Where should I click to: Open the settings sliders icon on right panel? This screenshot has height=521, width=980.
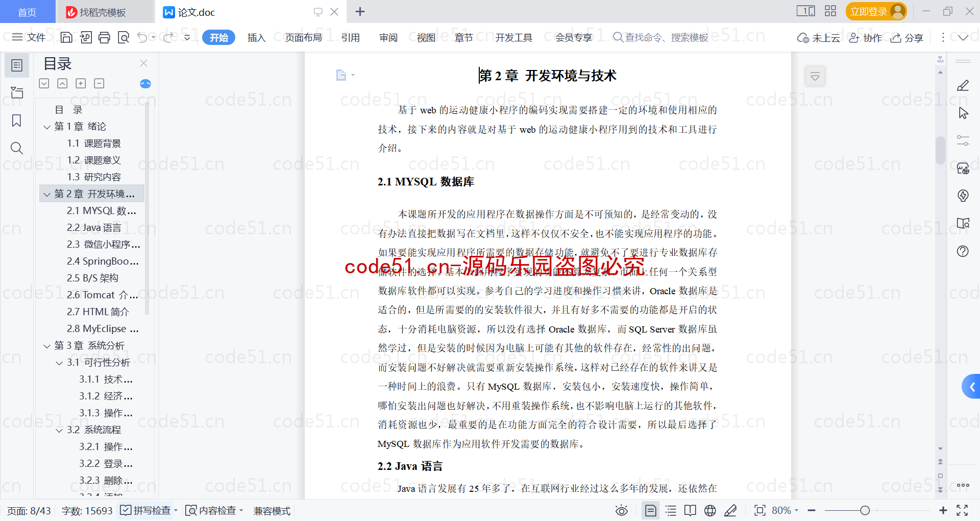963,140
